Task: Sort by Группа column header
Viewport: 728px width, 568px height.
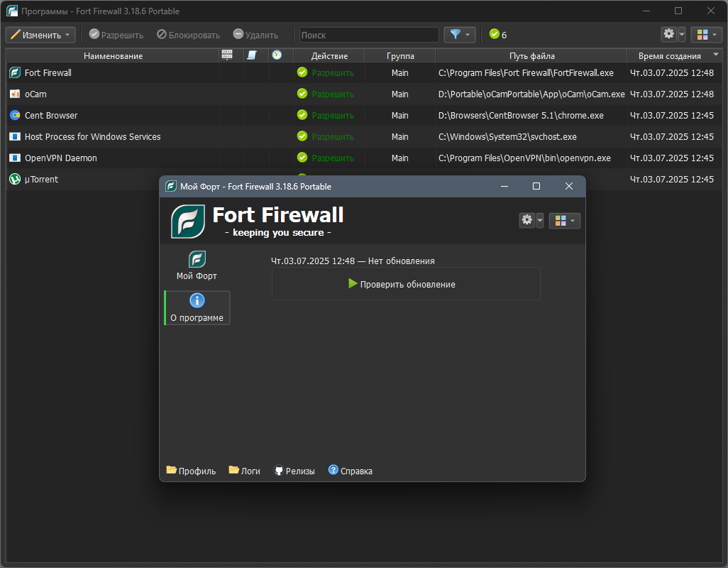Action: pos(400,55)
